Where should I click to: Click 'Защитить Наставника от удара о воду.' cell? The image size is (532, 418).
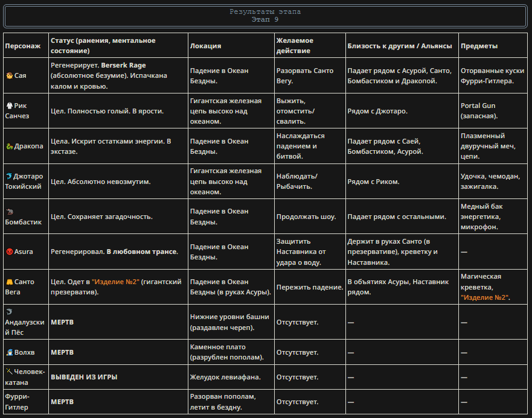point(310,252)
